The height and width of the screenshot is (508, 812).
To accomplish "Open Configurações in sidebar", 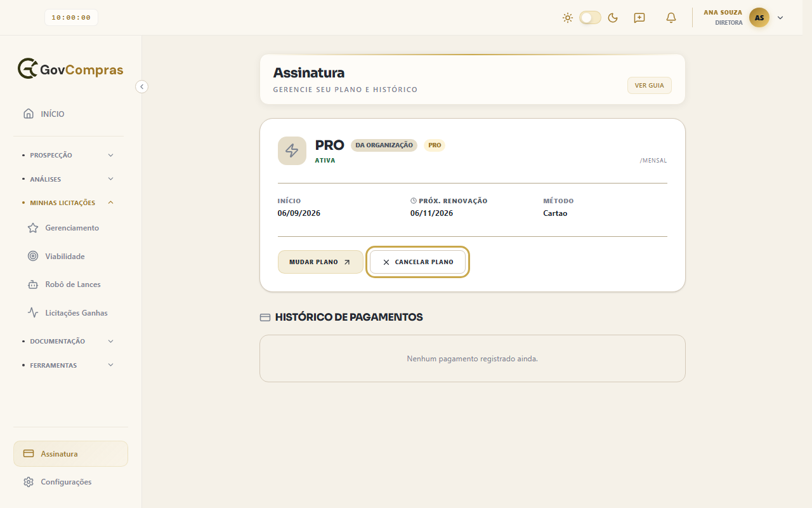I will (x=70, y=482).
